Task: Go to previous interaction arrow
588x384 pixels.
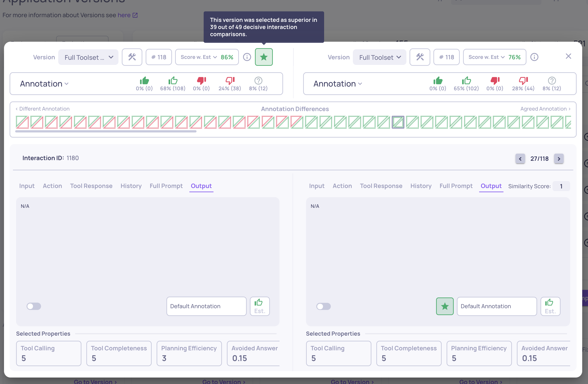Action: [x=520, y=159]
